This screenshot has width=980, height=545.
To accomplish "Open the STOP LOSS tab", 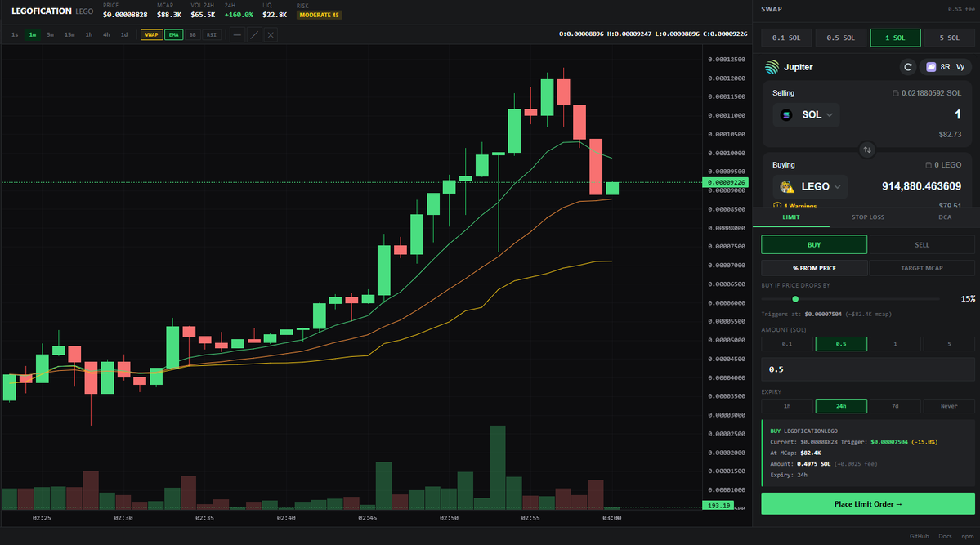I will tap(867, 217).
